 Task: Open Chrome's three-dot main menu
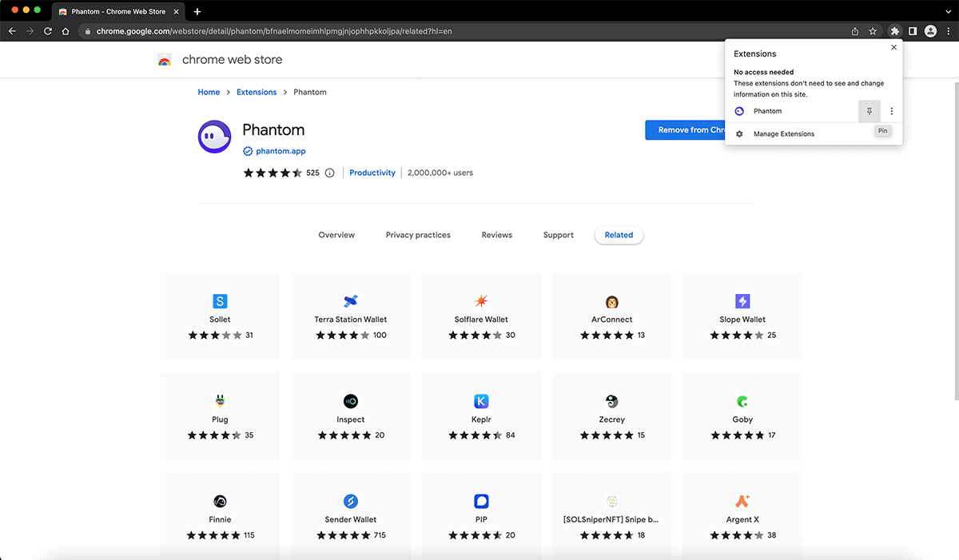948,31
